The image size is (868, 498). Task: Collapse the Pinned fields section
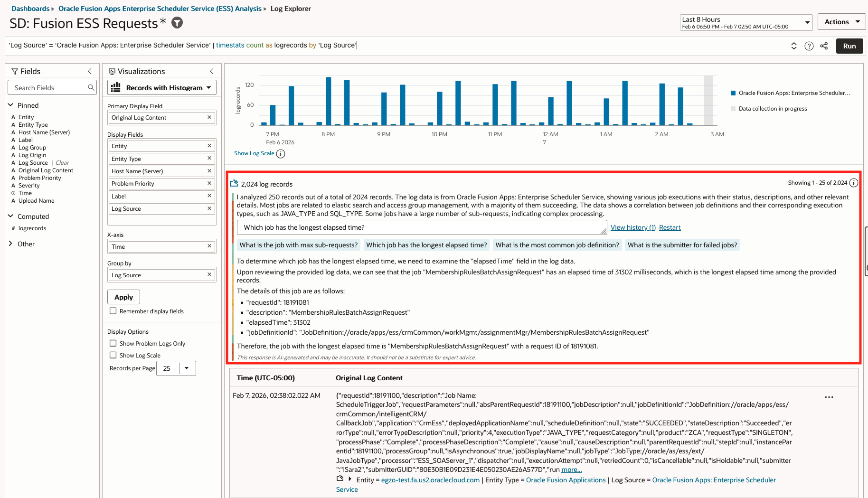10,105
